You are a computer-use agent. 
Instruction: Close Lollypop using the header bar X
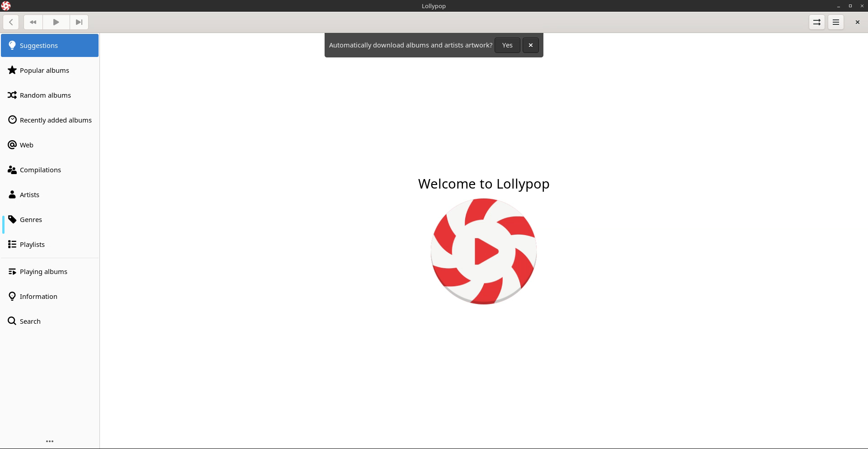coord(857,22)
